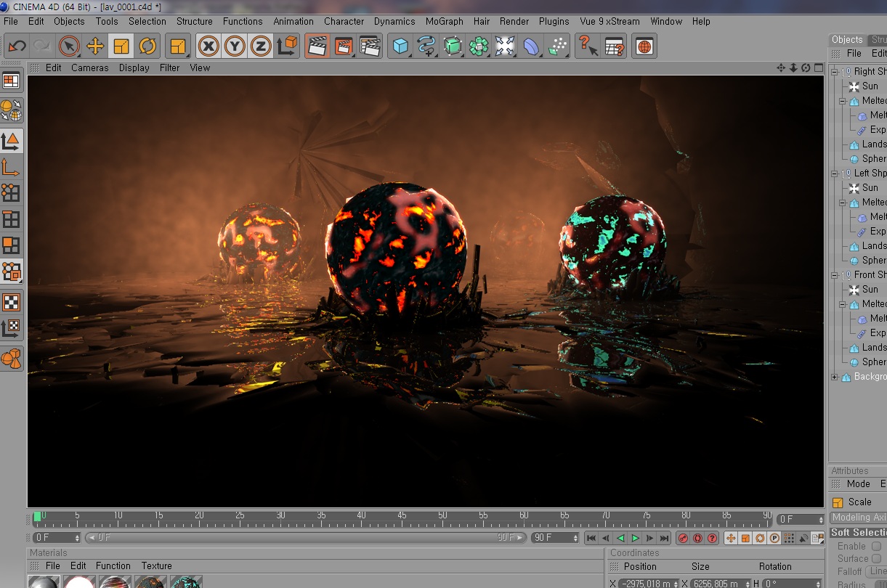Select Polygons mode in left toolbar
Viewport: 887px width, 588px height.
[11, 245]
